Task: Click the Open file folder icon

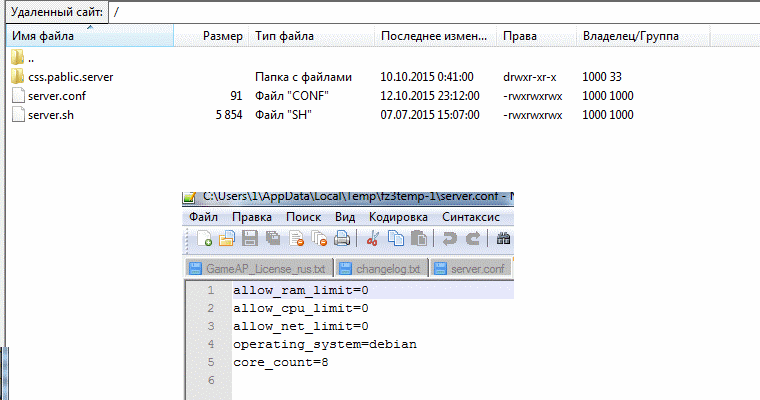Action: [227, 239]
